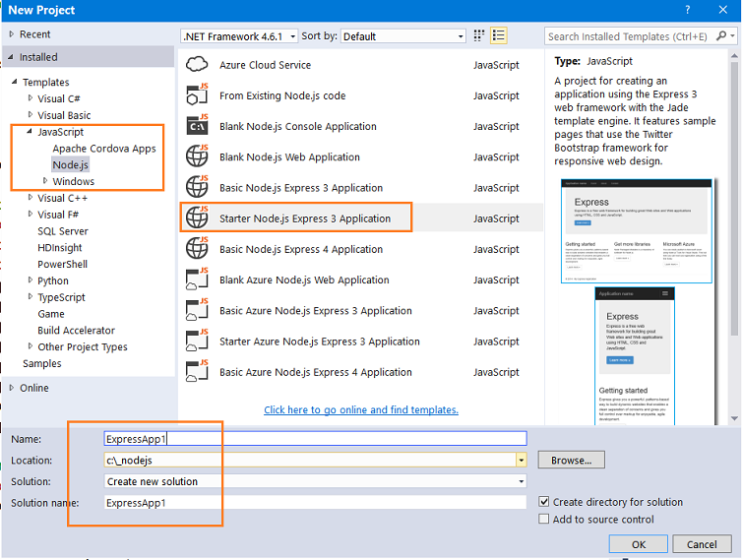Open the Solution 'Create new solution' dropdown
The width and height of the screenshot is (742, 560).
tap(315, 481)
